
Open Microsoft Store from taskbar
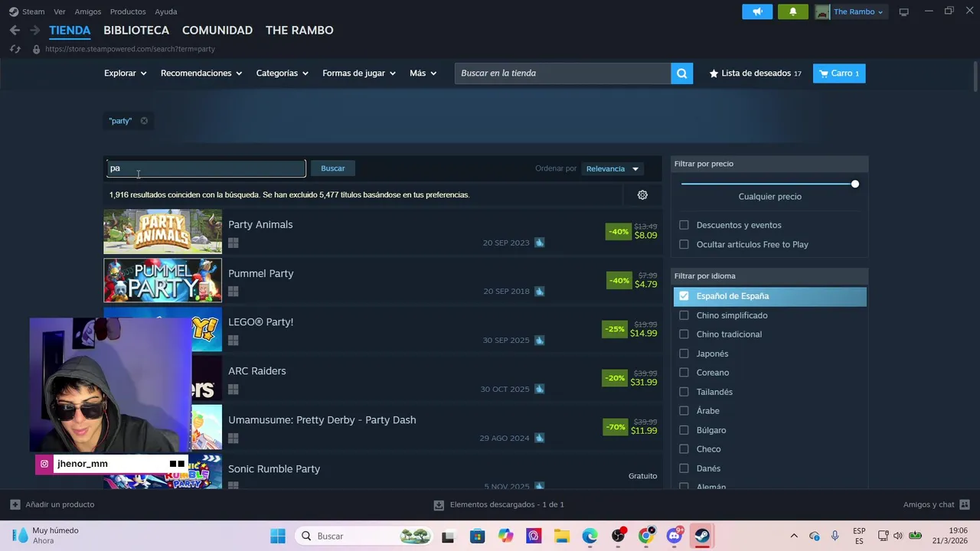[477, 536]
